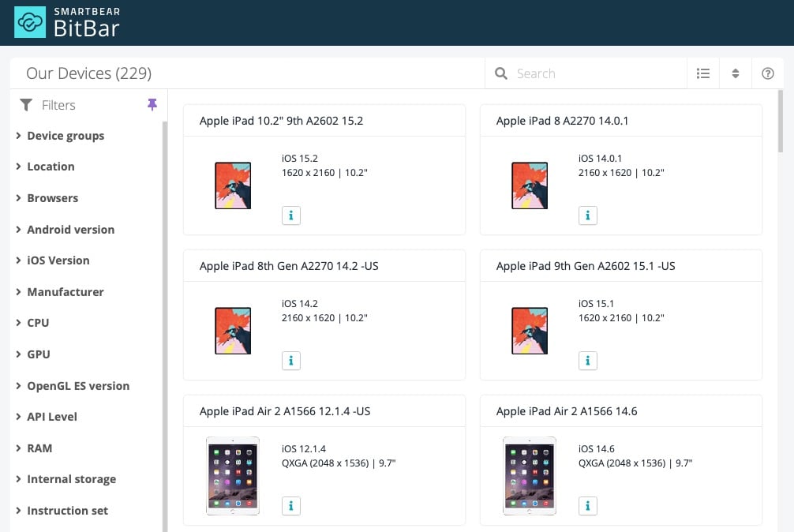Image resolution: width=794 pixels, height=532 pixels.
Task: Expand the Location filter
Action: tap(45, 167)
